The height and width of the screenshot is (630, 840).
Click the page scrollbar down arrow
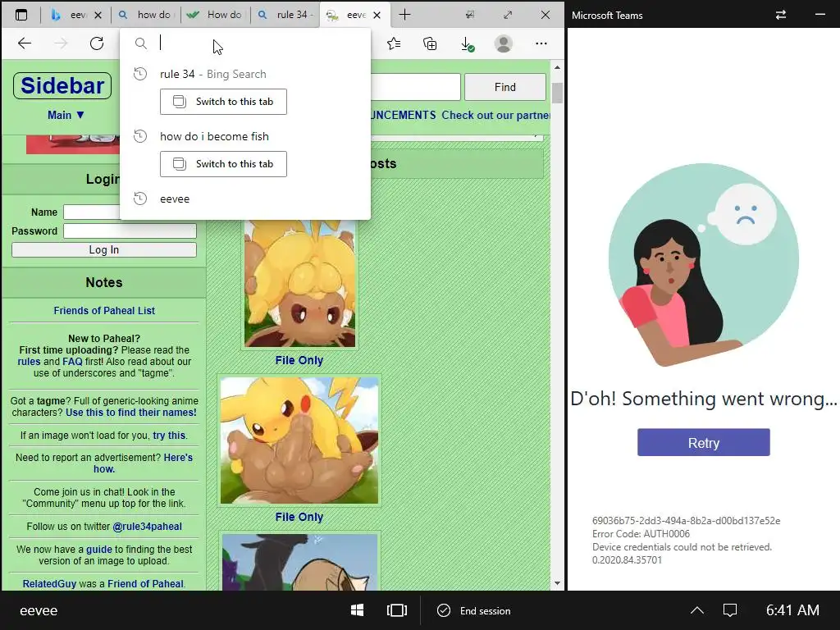coord(557,583)
